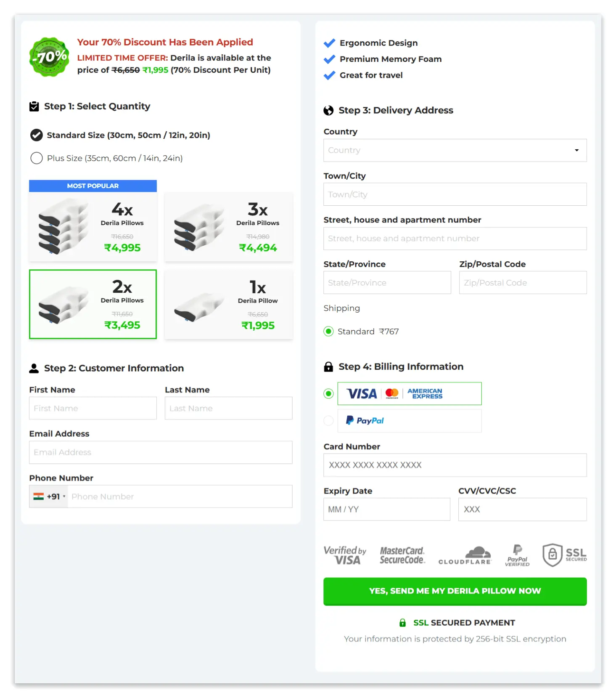This screenshot has width=616, height=698.
Task: Click the struck-through ₹6,650 in the offer text
Action: [x=126, y=70]
